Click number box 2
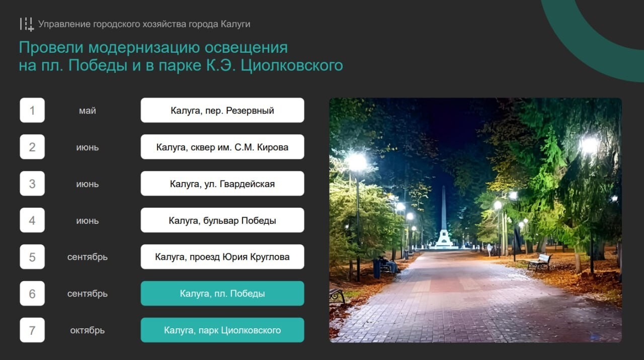Viewport: 644px width, 360px height. pos(32,147)
